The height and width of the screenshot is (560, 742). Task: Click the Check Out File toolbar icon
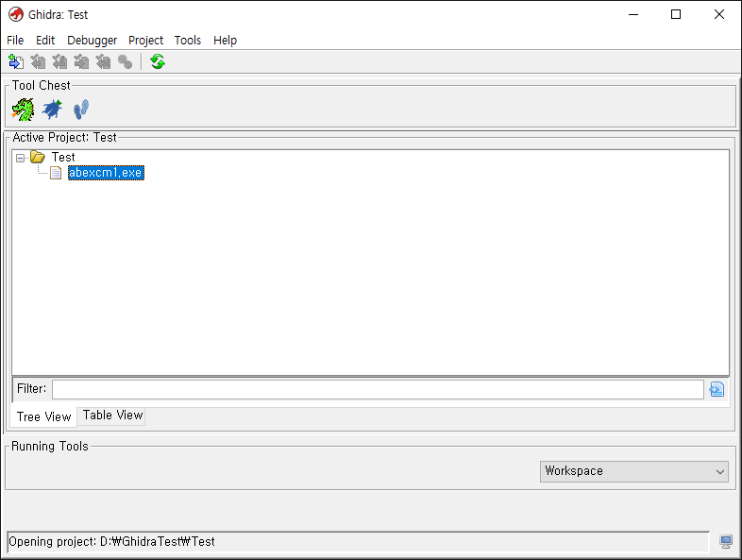[38, 61]
